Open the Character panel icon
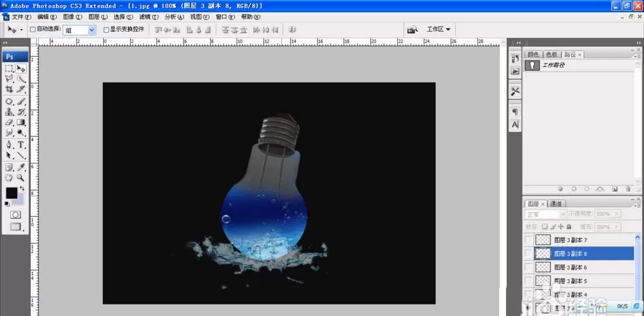 pyautogui.click(x=515, y=124)
